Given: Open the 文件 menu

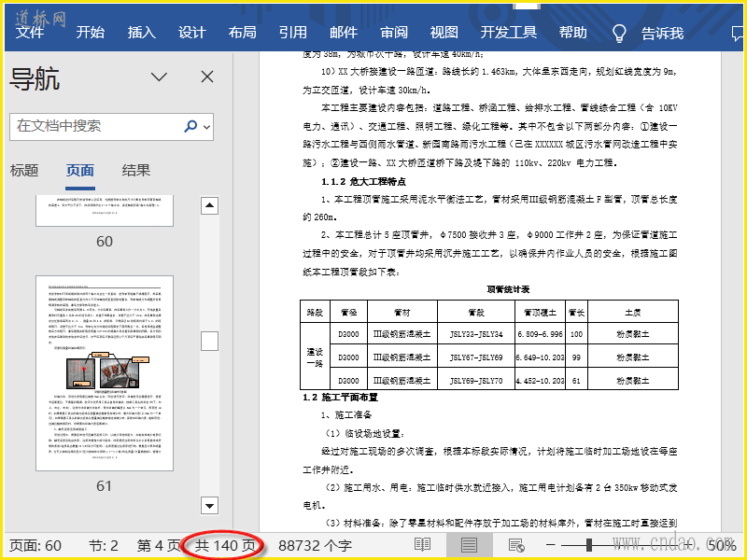Looking at the screenshot, I should pos(30,33).
